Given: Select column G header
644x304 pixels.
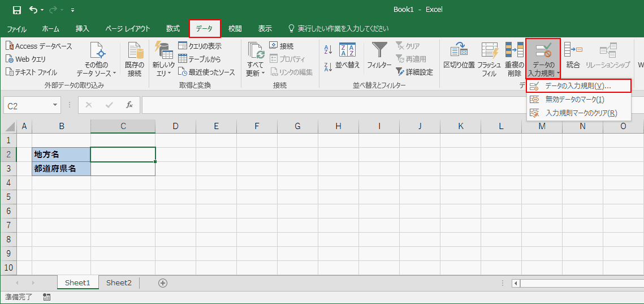Looking at the screenshot, I should (x=297, y=127).
